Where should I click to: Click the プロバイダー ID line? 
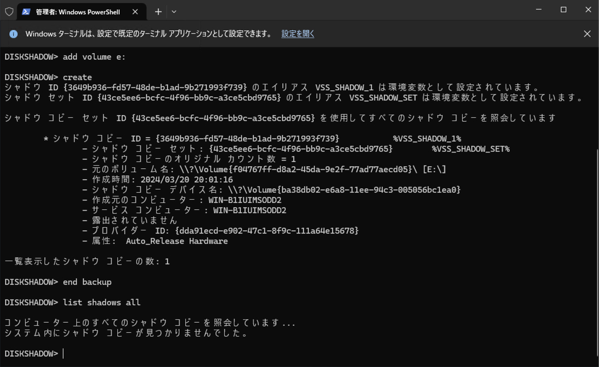pyautogui.click(x=220, y=231)
